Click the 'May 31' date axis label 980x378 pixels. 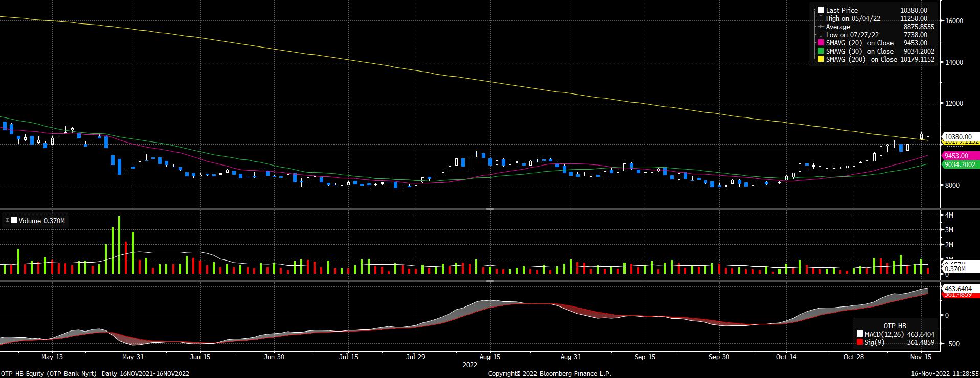pyautogui.click(x=132, y=357)
